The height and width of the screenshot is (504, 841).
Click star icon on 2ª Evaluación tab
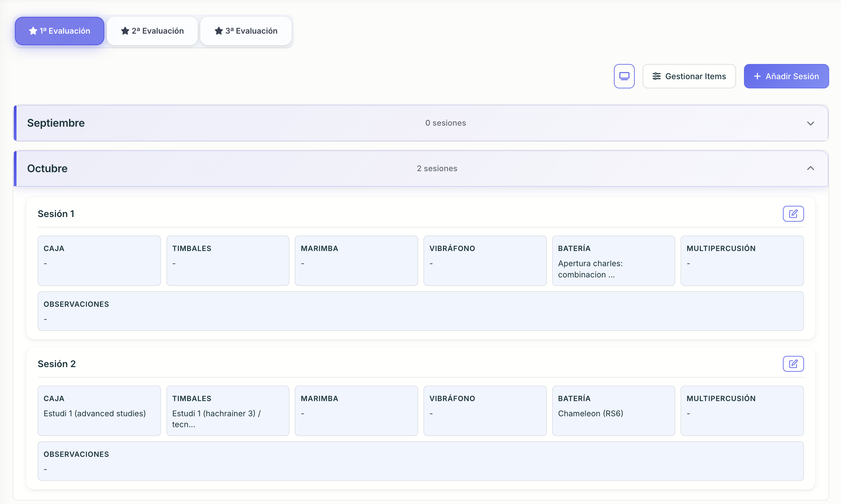pos(125,31)
